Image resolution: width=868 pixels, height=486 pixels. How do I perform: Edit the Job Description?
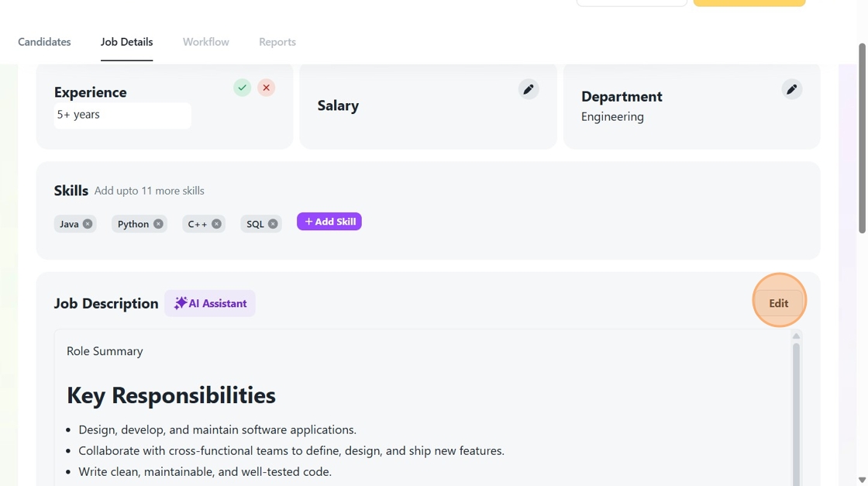pos(778,303)
